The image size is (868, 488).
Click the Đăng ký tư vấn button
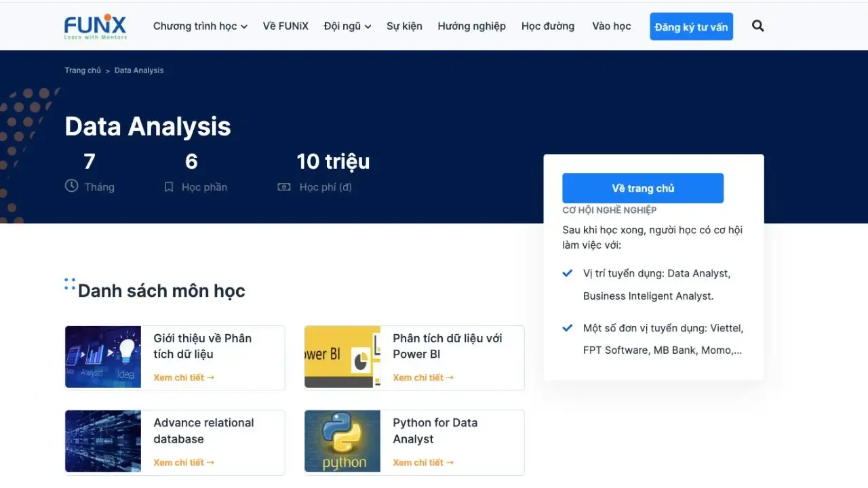(691, 26)
